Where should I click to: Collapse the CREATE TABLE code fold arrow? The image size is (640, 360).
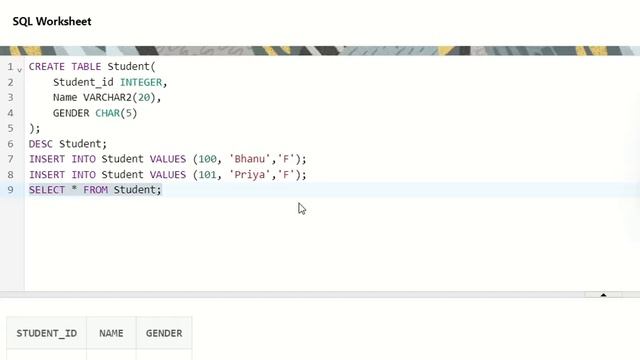(19, 70)
